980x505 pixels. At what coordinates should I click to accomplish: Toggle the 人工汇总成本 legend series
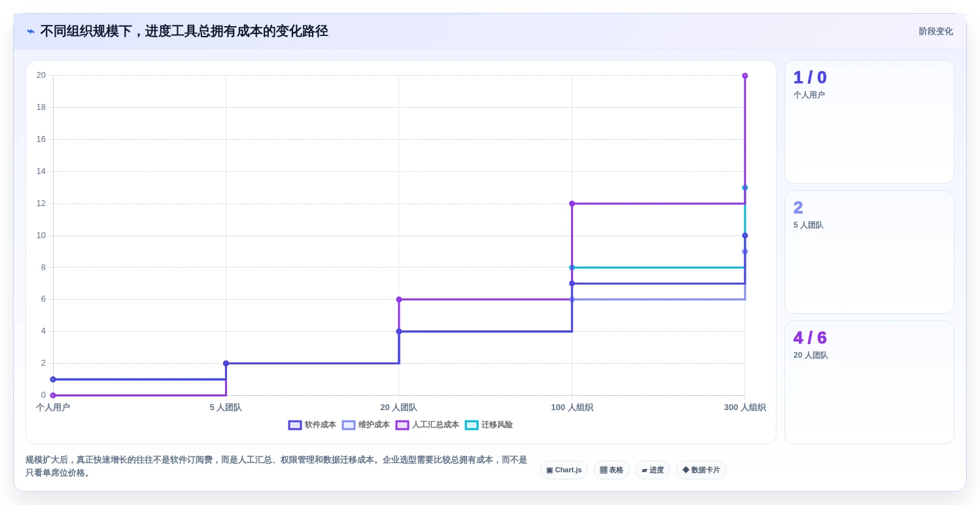click(x=427, y=425)
